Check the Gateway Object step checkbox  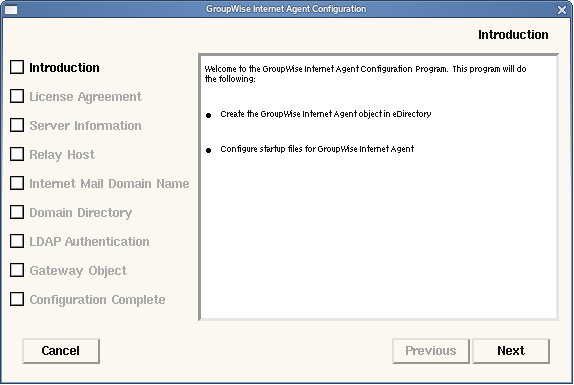click(x=17, y=270)
